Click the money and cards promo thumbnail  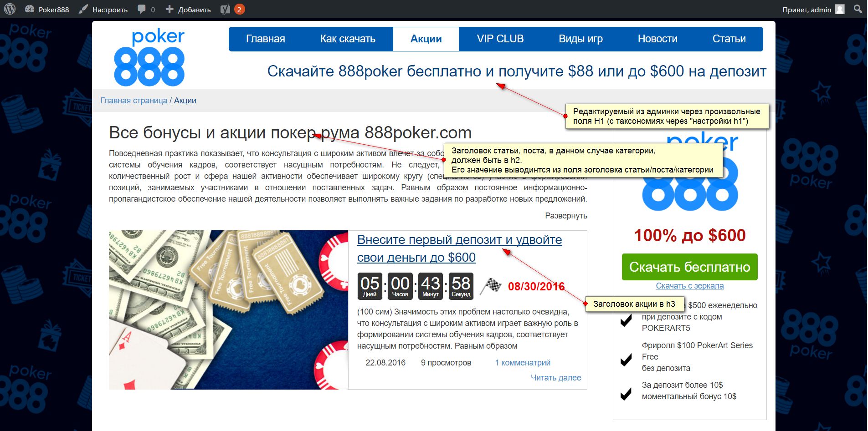228,310
